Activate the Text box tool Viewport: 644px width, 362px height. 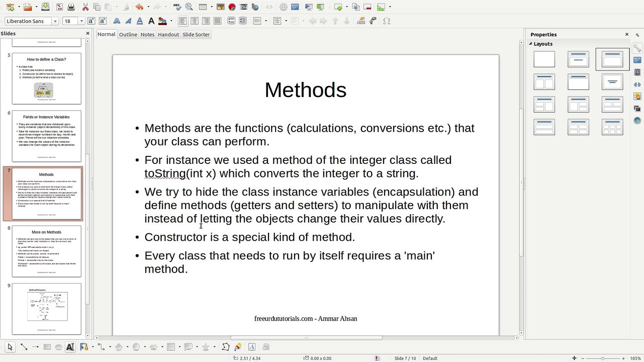70,347
